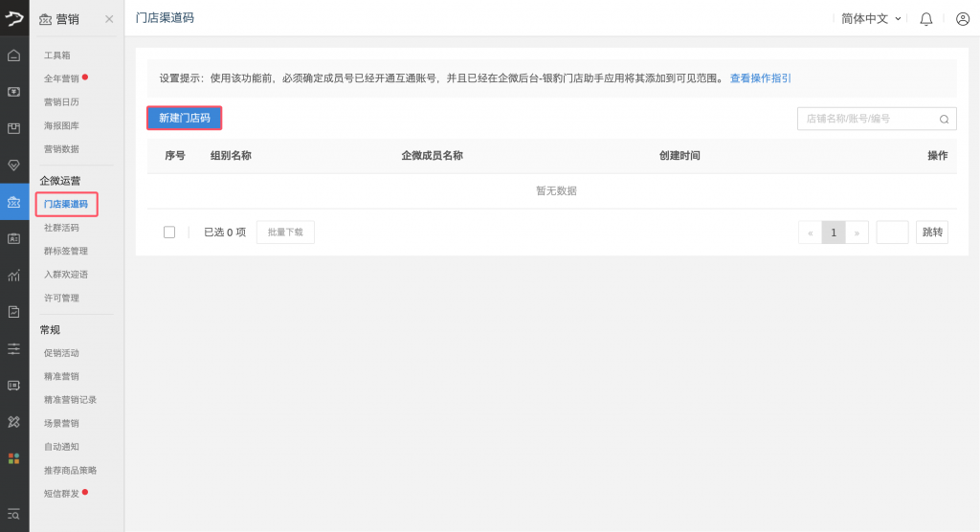Click the colorful apps grid icon
Screen dimensions: 980x532
tap(14, 457)
